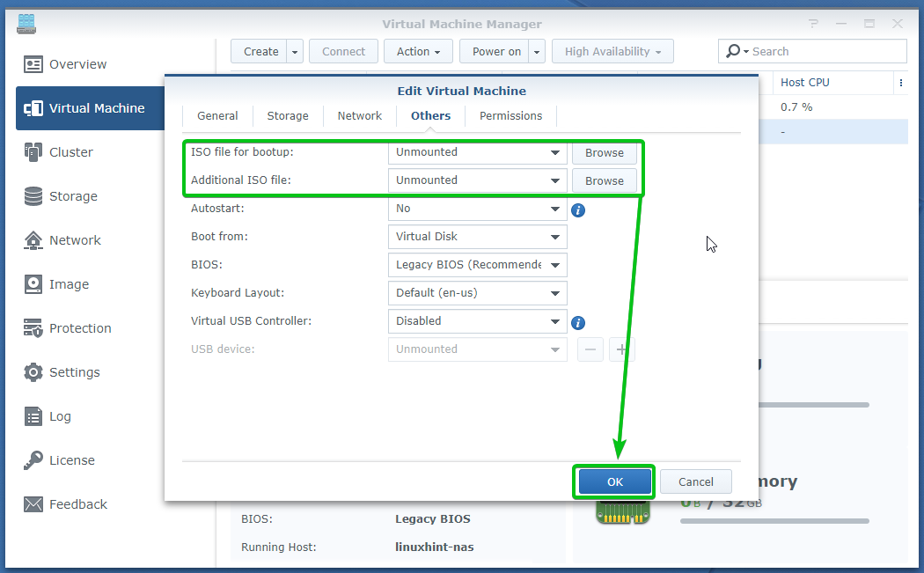
Task: Open the Overview sidebar icon
Action: click(x=33, y=64)
